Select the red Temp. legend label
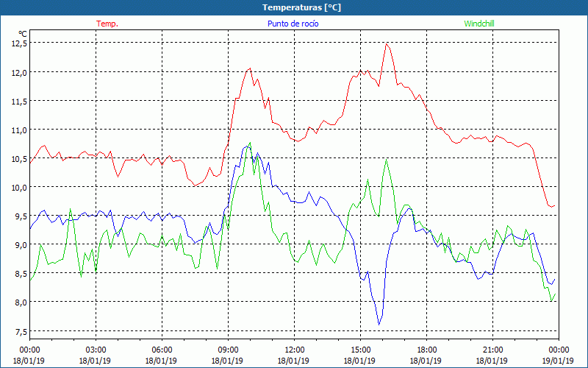Viewport: 588px width, 368px height. (107, 24)
